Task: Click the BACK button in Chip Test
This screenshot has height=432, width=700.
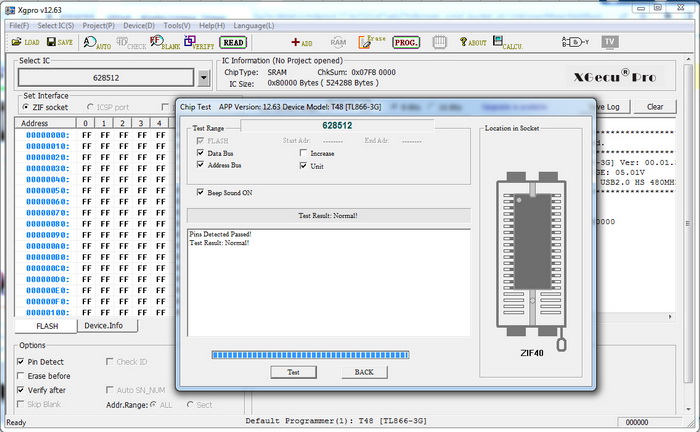Action: coord(364,372)
